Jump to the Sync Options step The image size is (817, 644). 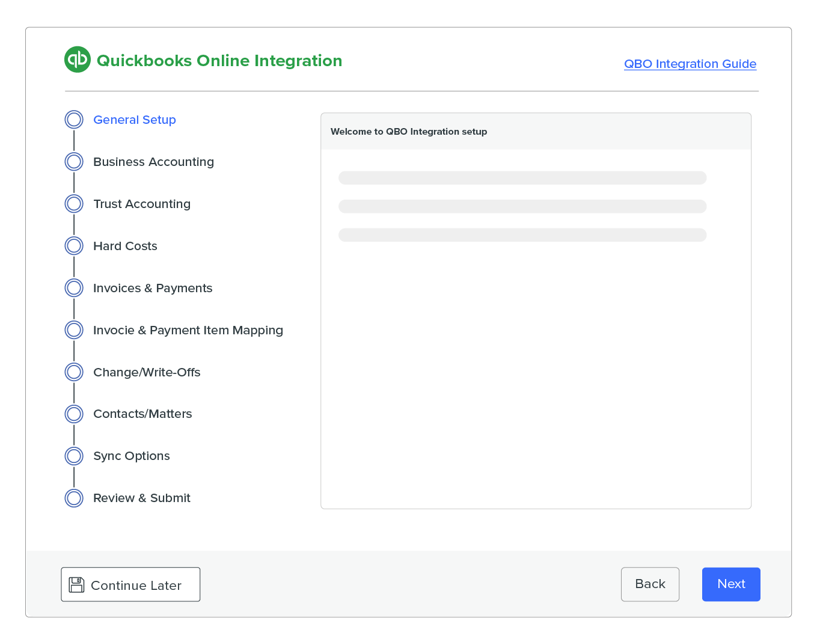tap(73, 456)
